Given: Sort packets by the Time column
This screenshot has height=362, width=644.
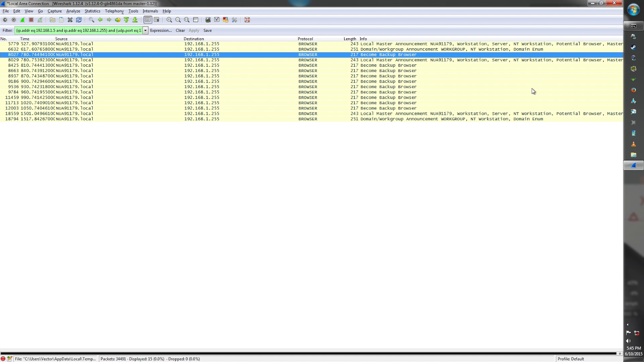Looking at the screenshot, I should click(x=37, y=39).
